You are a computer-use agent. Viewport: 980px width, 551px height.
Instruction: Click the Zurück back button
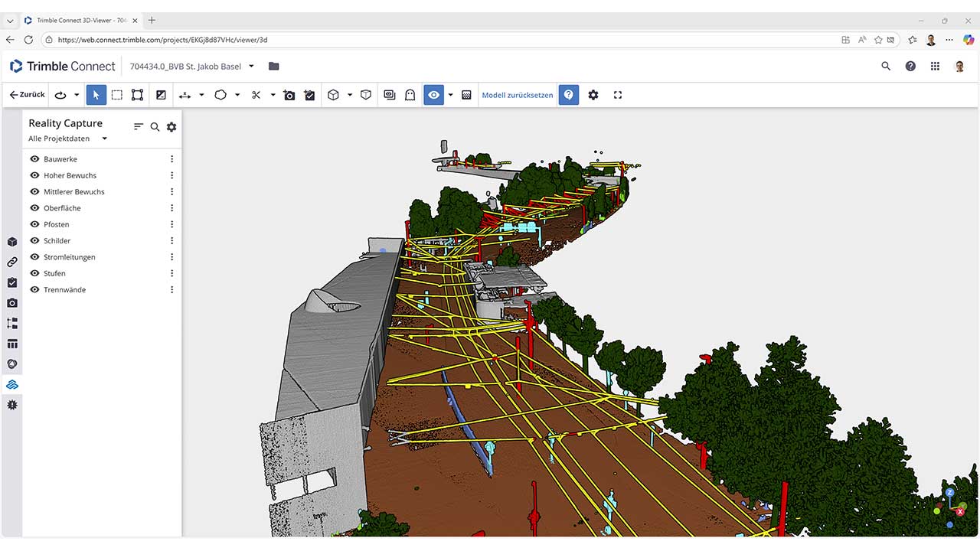27,95
